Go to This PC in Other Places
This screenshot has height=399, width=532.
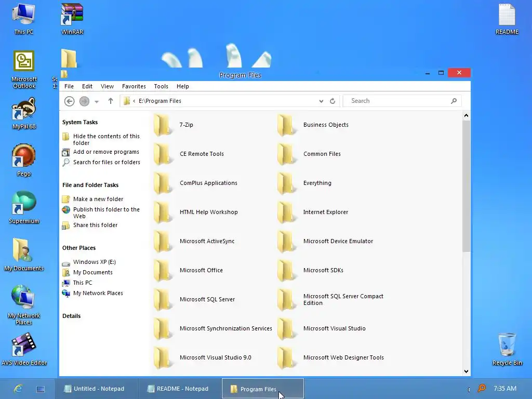83,283
